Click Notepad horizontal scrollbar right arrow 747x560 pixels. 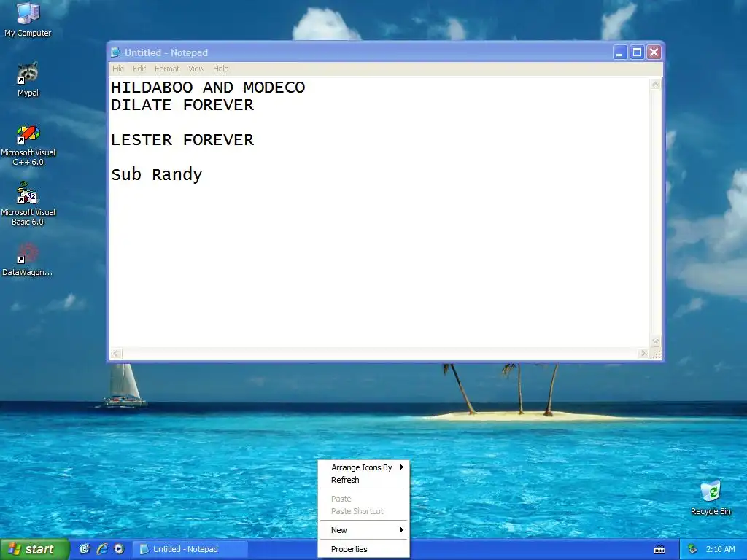(643, 354)
